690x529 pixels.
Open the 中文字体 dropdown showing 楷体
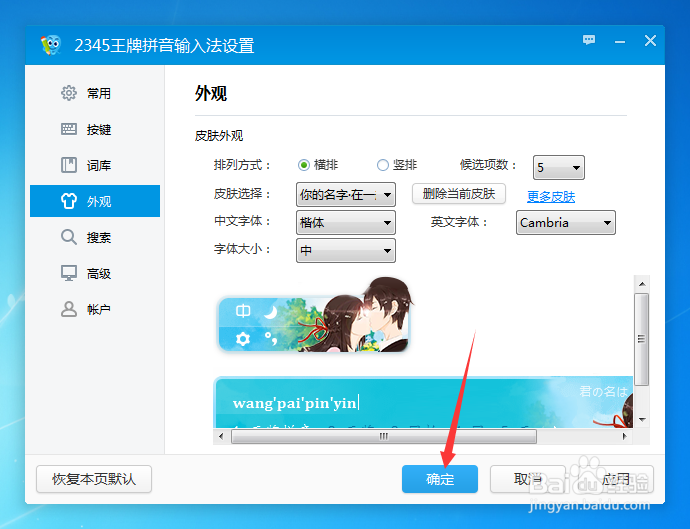click(345, 222)
